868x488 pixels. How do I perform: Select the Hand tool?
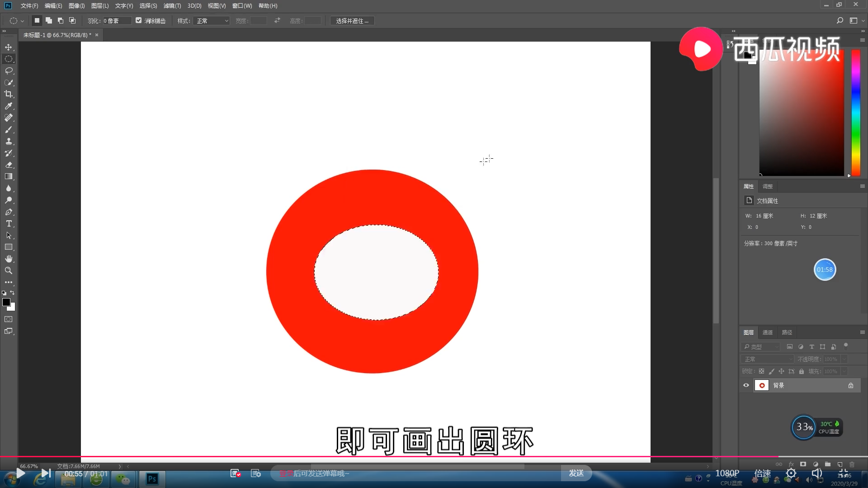9,259
